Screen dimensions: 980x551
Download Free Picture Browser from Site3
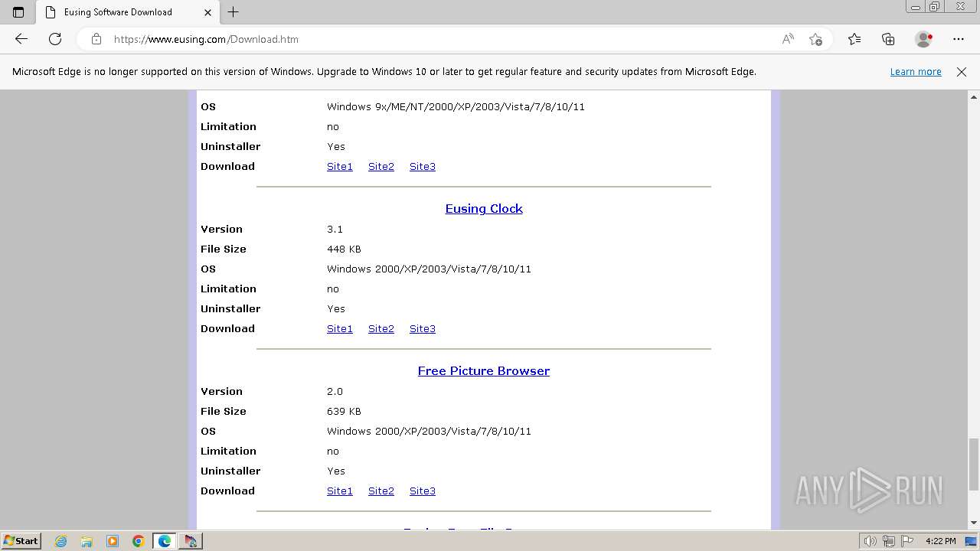[x=423, y=491]
